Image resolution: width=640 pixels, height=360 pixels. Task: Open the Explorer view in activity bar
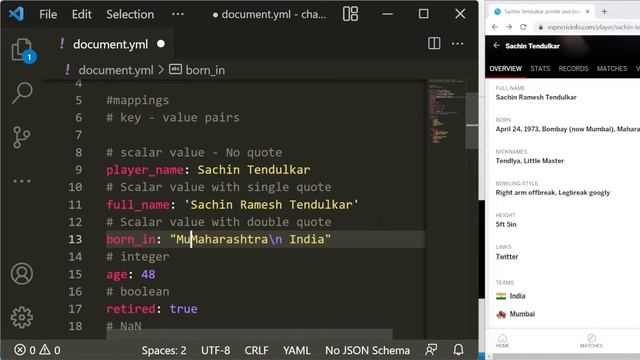tap(22, 50)
